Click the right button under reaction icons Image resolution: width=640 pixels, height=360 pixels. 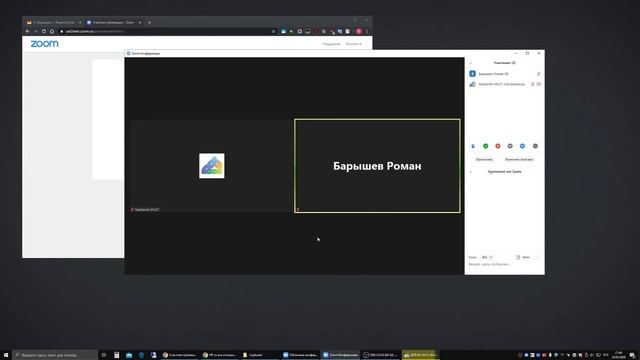pos(519,159)
